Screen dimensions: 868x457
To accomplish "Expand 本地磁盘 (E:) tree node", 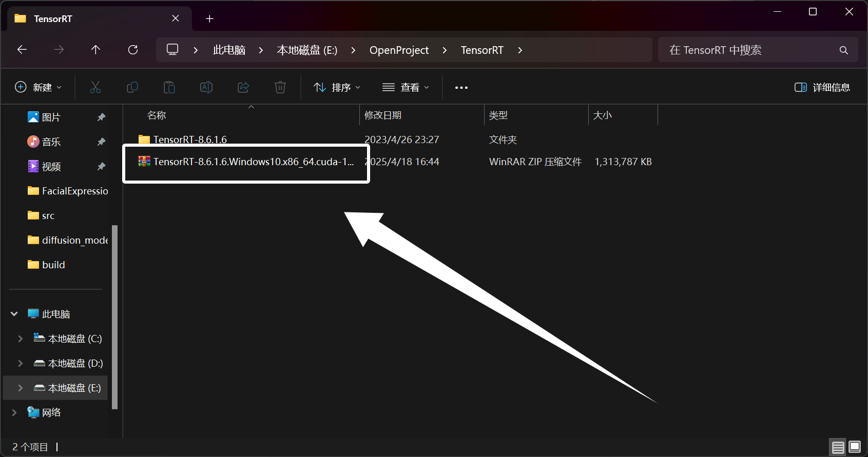I will (x=20, y=388).
